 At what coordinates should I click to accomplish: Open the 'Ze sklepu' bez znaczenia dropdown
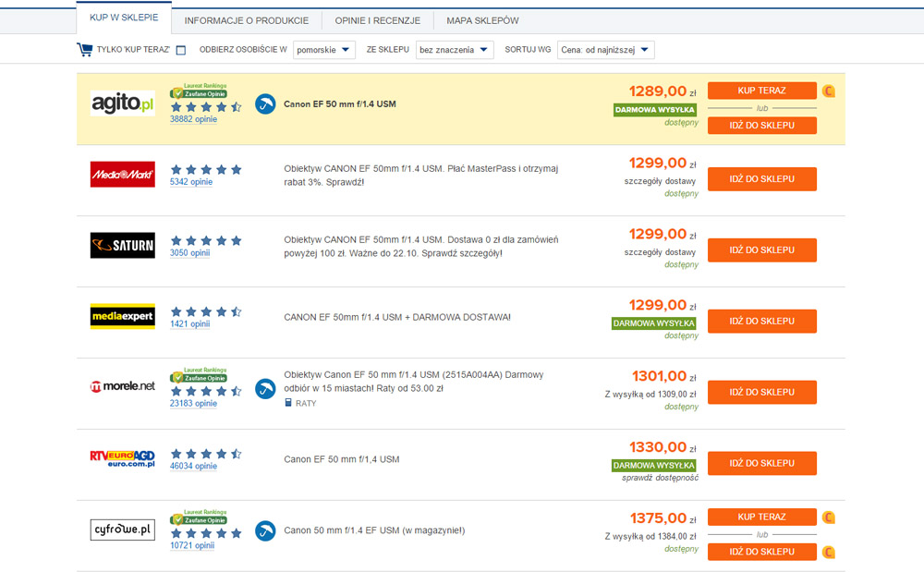pyautogui.click(x=455, y=50)
